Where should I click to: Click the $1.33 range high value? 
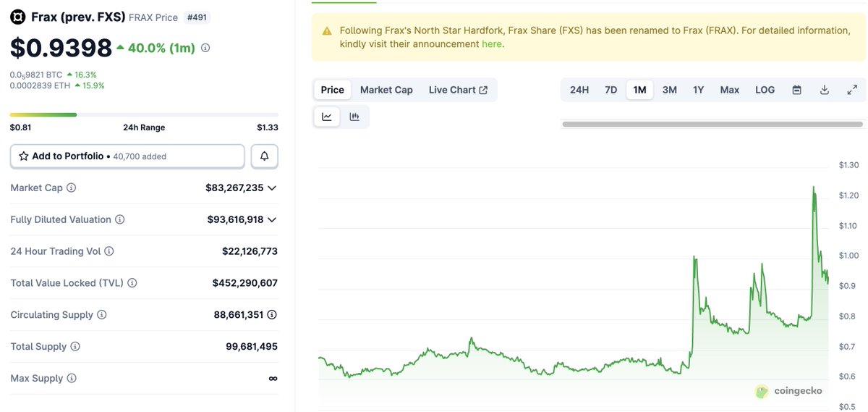pyautogui.click(x=268, y=127)
